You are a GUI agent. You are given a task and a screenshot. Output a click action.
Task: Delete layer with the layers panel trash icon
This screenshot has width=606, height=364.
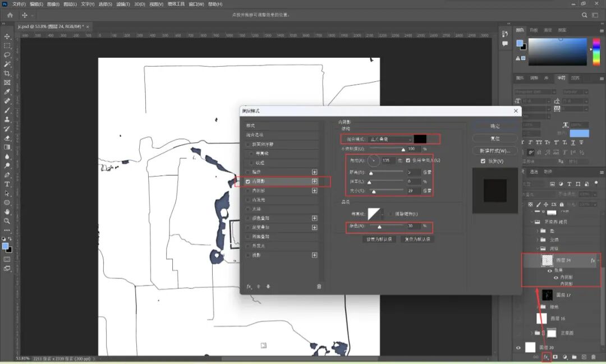click(594, 357)
